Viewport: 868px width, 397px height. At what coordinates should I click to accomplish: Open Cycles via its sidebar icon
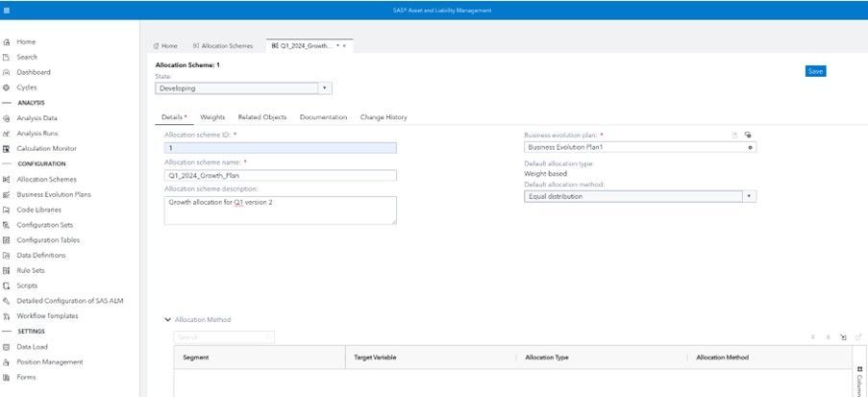[7, 87]
